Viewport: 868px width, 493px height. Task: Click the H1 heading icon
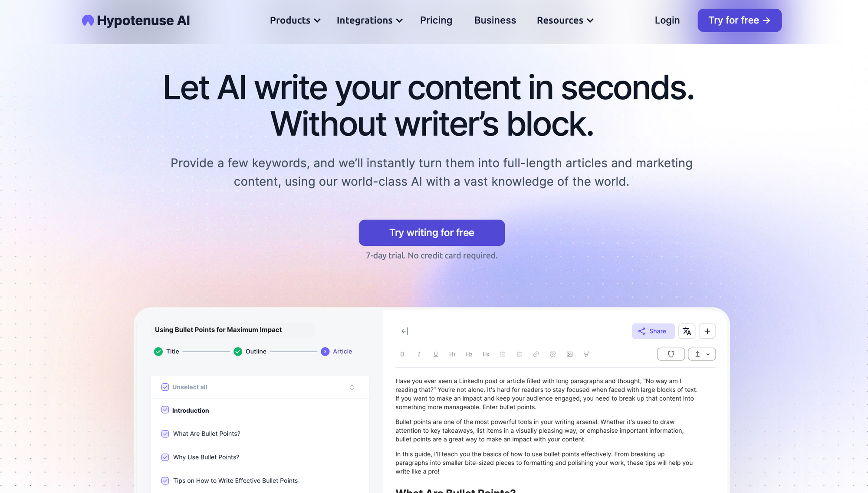(452, 354)
